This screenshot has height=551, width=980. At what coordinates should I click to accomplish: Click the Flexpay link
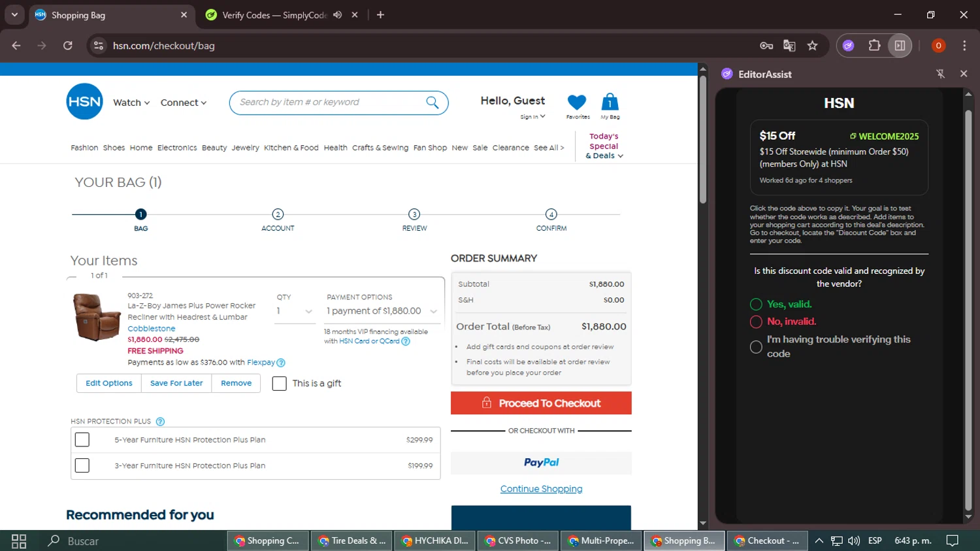click(x=261, y=363)
